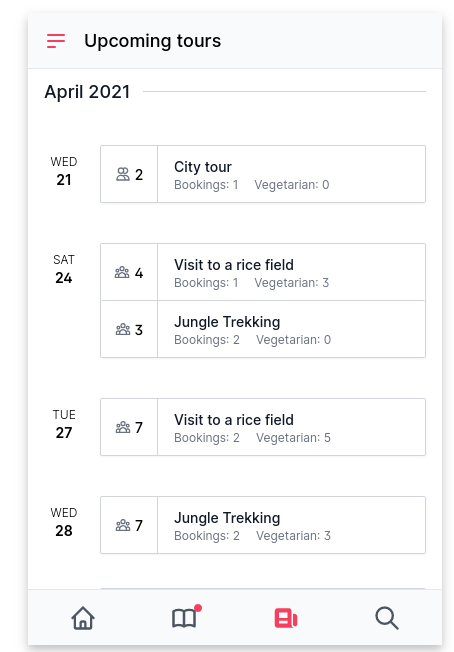This screenshot has height=652, width=454.
Task: Click group icon beside 4 on Saturday
Action: (122, 272)
